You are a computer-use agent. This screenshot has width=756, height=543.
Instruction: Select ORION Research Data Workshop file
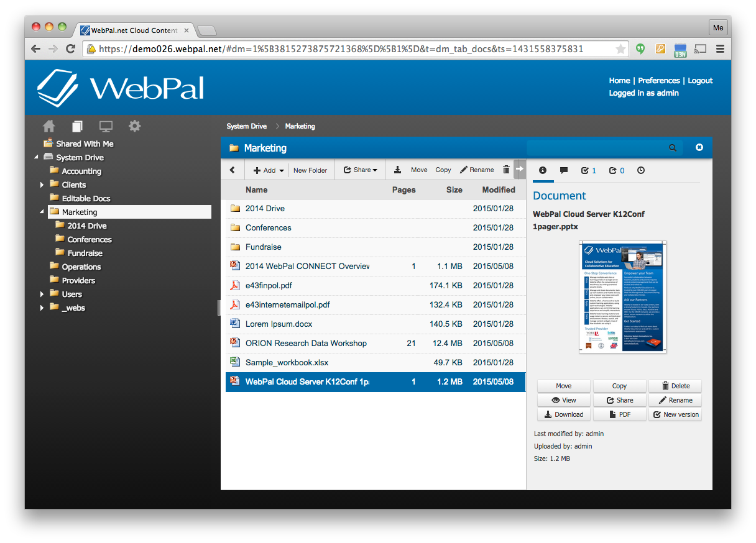click(376, 343)
